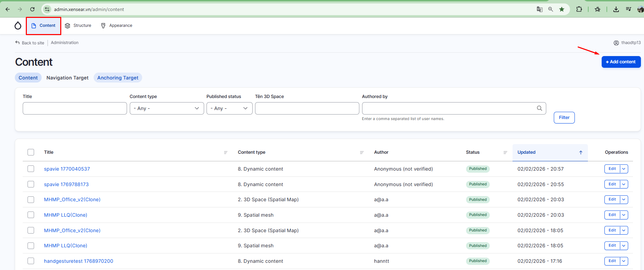Screen dimensions: 644x270
Task: Sort the table by Updated column
Action: coord(526,152)
